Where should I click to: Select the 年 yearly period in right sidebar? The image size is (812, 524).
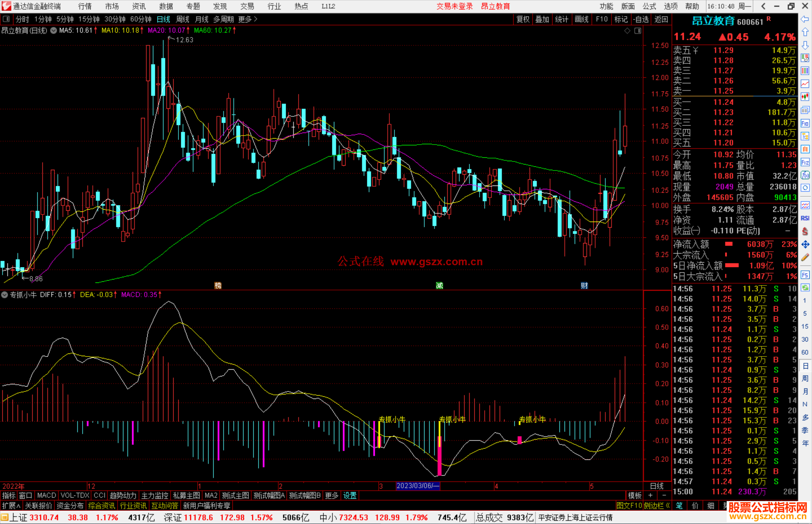coord(805,443)
